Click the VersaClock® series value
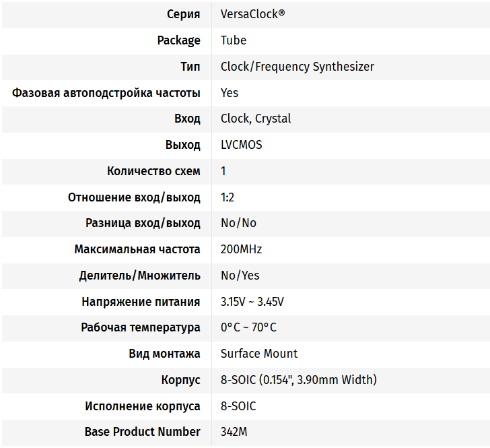Image resolution: width=490 pixels, height=448 pixels. coord(252,14)
